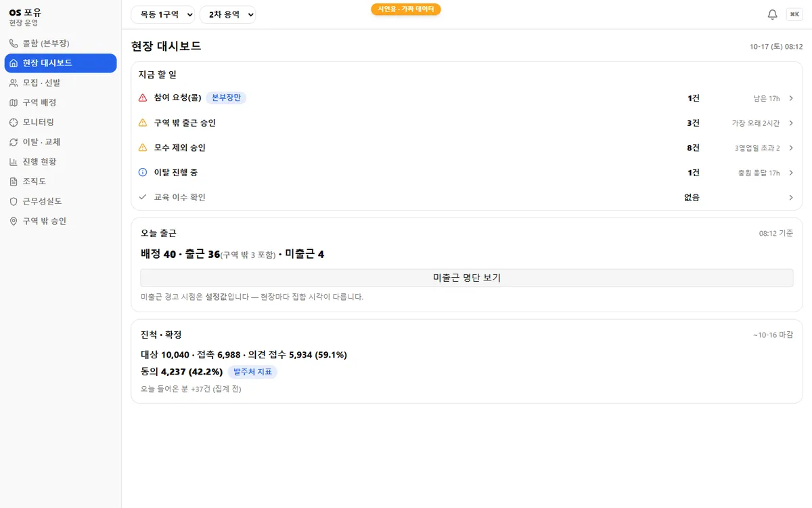Open the notifications bell icon
Screen dimensions: 812x508
tap(772, 14)
